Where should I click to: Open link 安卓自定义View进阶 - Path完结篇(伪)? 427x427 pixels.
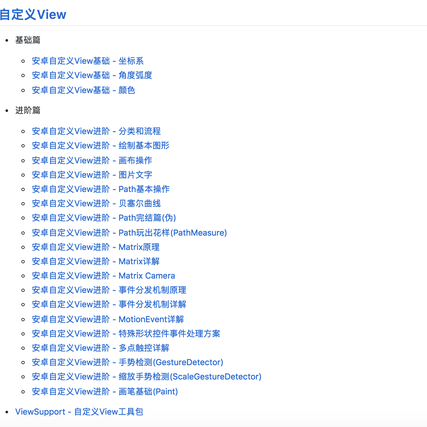coord(104,218)
